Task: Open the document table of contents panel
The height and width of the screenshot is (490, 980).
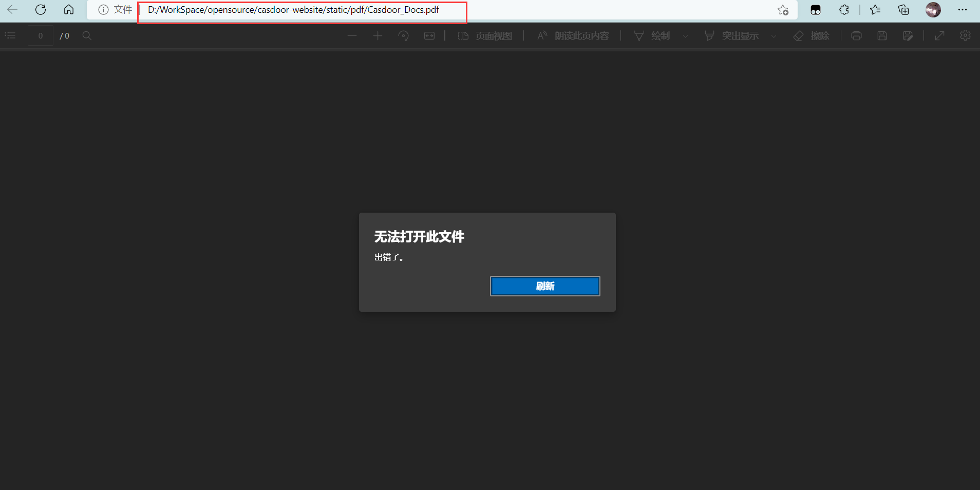Action: [10, 35]
